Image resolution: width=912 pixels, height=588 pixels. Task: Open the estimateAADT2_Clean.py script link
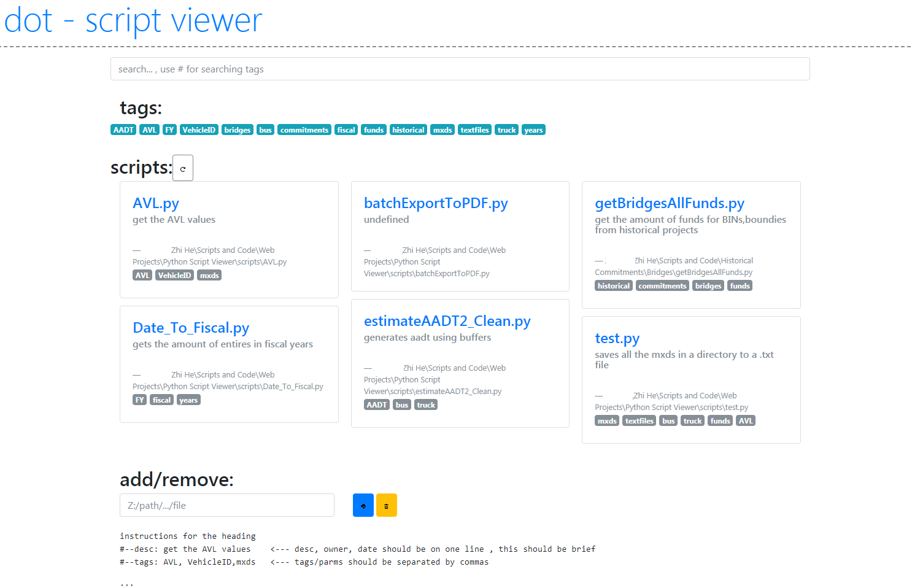(x=447, y=321)
